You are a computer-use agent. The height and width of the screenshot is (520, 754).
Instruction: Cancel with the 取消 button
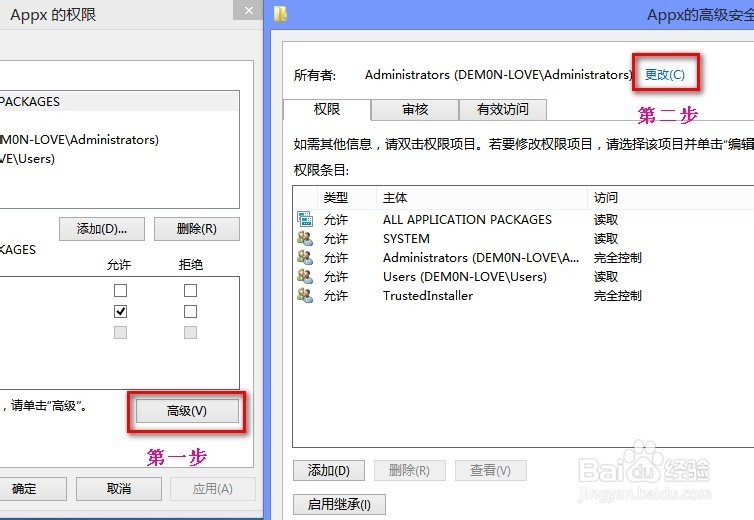pyautogui.click(x=119, y=489)
